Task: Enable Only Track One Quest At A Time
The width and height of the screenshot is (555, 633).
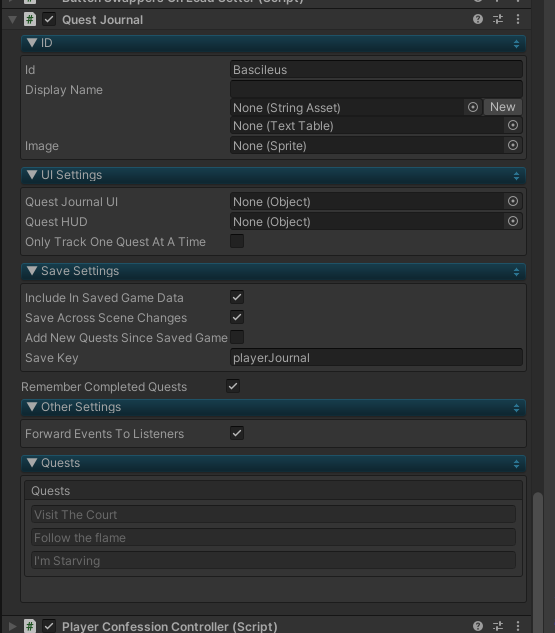Action: [x=237, y=241]
